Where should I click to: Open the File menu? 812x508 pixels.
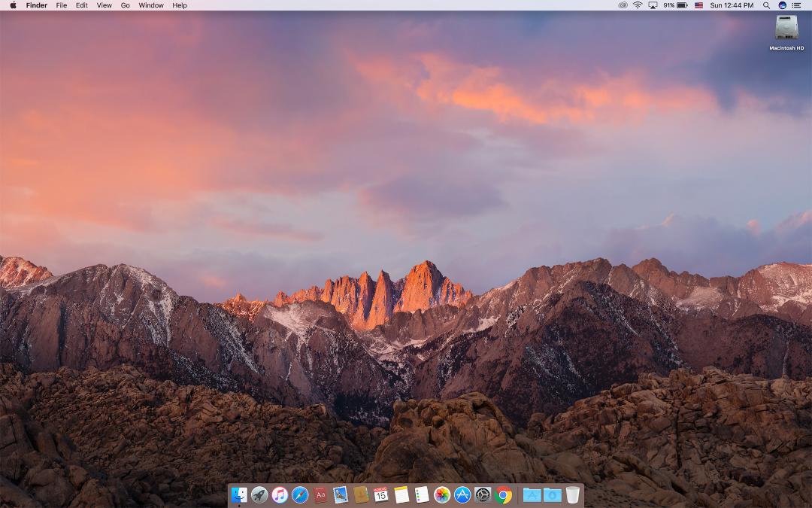pos(61,5)
